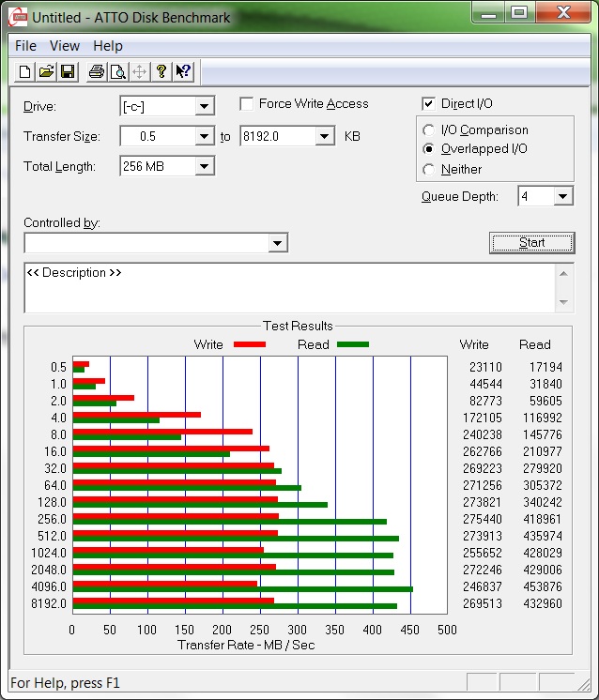Screen dimensions: 599x700
Task: Click the 8192.0 row label in chart
Action: click(x=49, y=603)
